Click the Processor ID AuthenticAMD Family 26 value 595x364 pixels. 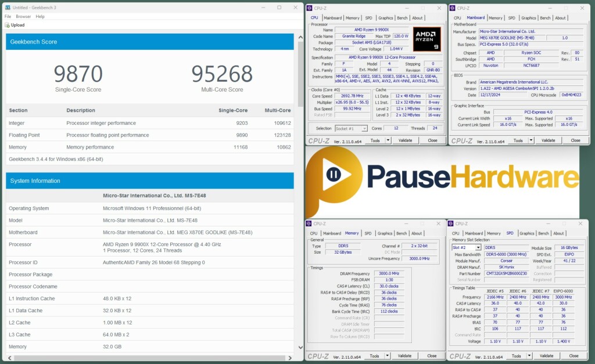[153, 262]
